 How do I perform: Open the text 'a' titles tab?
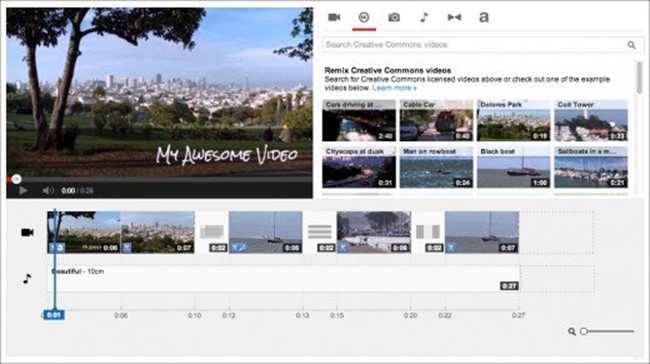484,17
